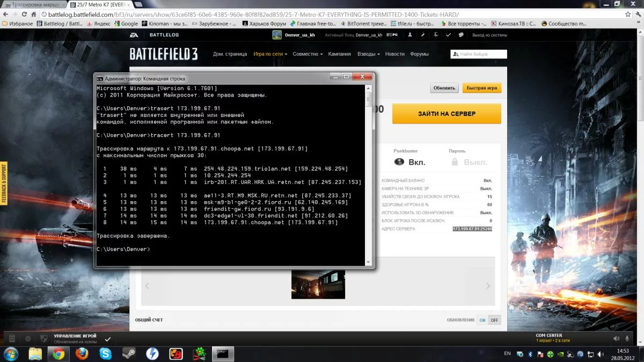The height and width of the screenshot is (362, 644).
Task: Click the 'Обновить' button
Action: coord(444,88)
